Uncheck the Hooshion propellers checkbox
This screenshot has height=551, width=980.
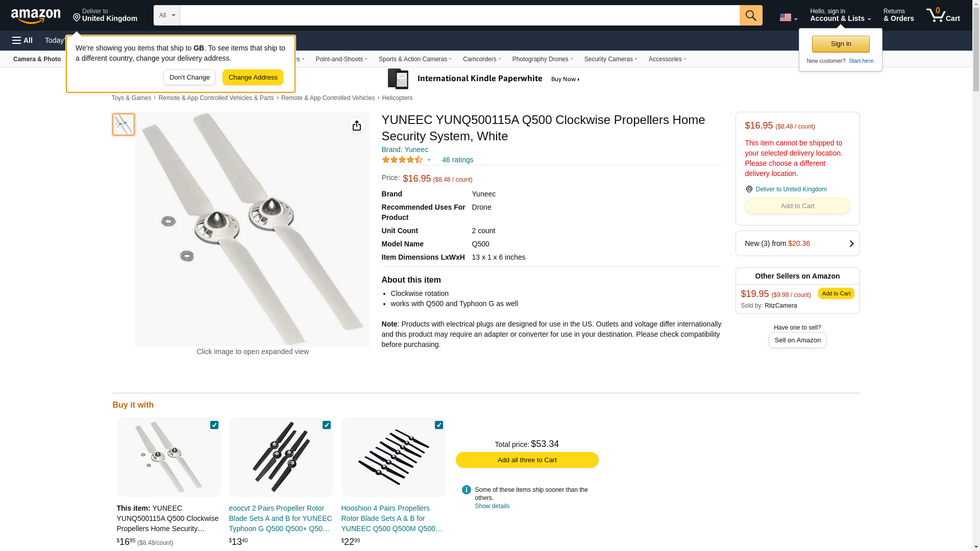coord(438,425)
